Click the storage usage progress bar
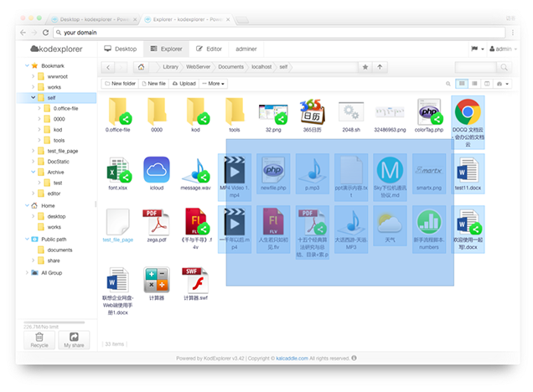 tap(54, 322)
